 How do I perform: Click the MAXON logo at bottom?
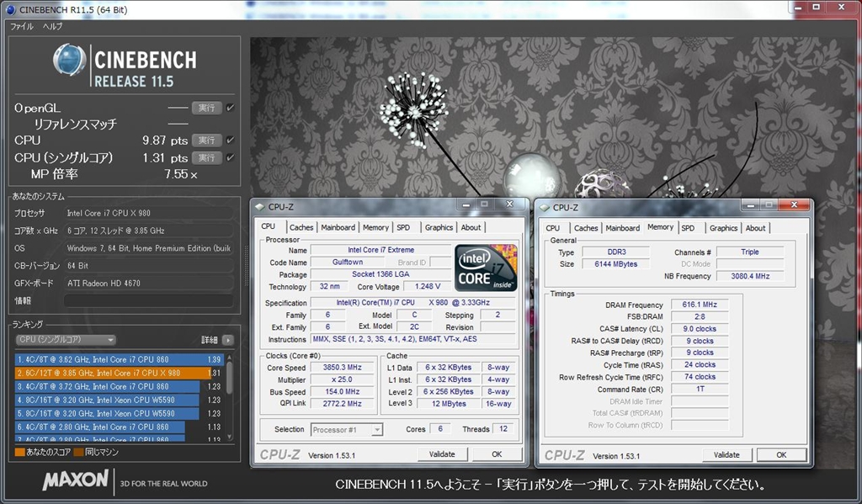pyautogui.click(x=76, y=481)
